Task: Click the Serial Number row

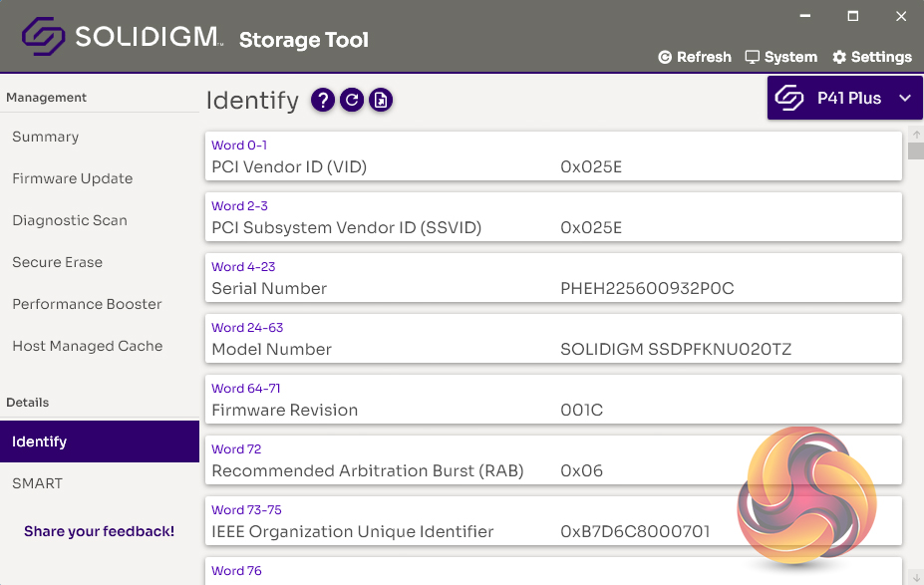Action: pyautogui.click(x=553, y=280)
